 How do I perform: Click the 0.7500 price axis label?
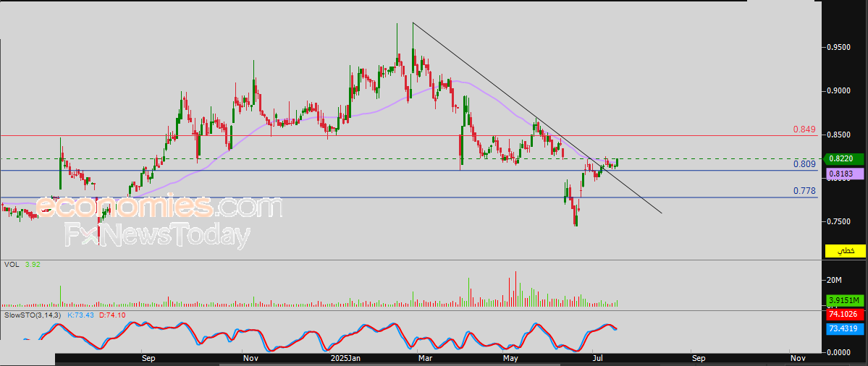[x=838, y=222]
